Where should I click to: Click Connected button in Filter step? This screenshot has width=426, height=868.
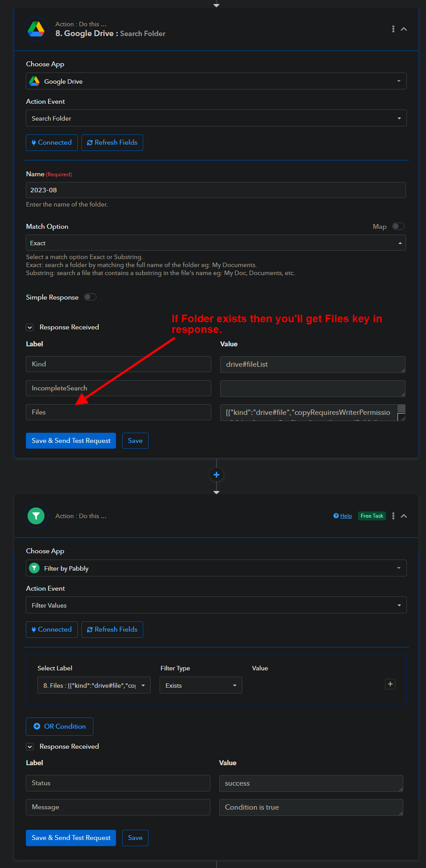pos(52,629)
